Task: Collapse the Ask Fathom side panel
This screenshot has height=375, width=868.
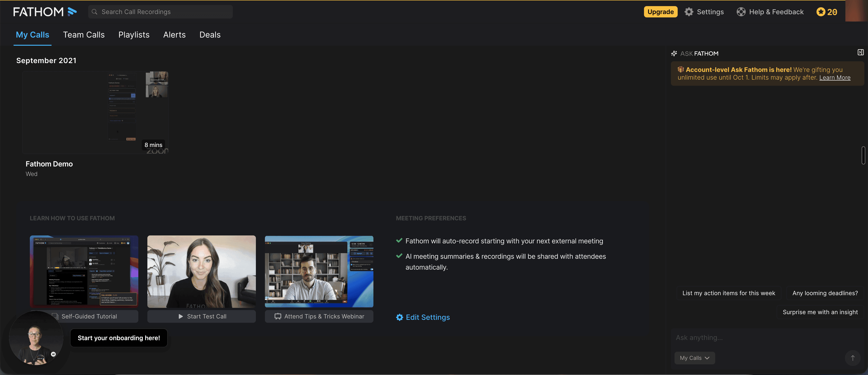Action: tap(860, 52)
